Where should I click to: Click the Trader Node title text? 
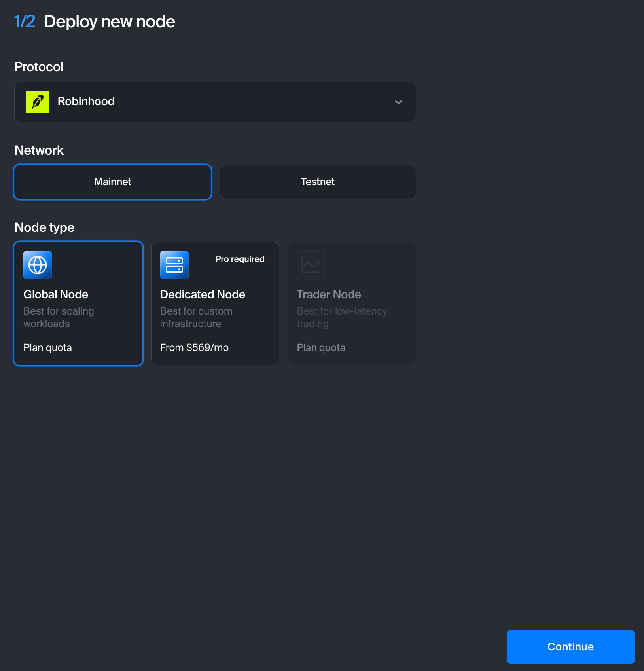(329, 294)
